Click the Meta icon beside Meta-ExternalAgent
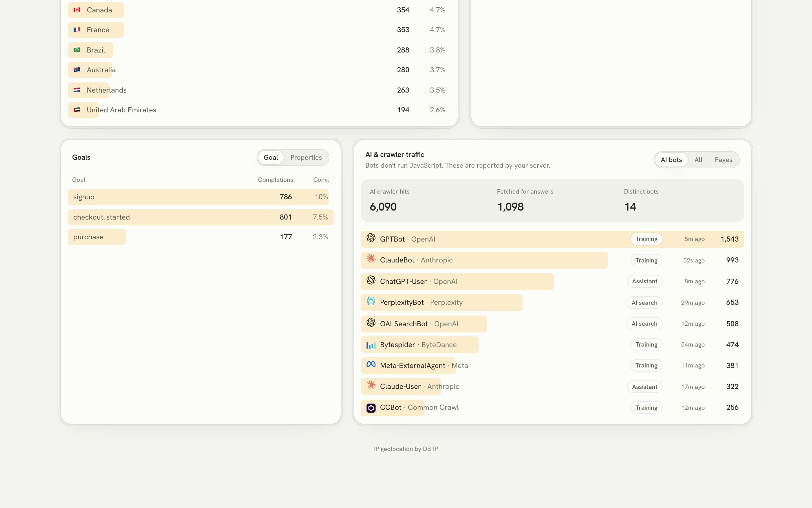Viewport: 812px width, 508px height. pyautogui.click(x=371, y=364)
